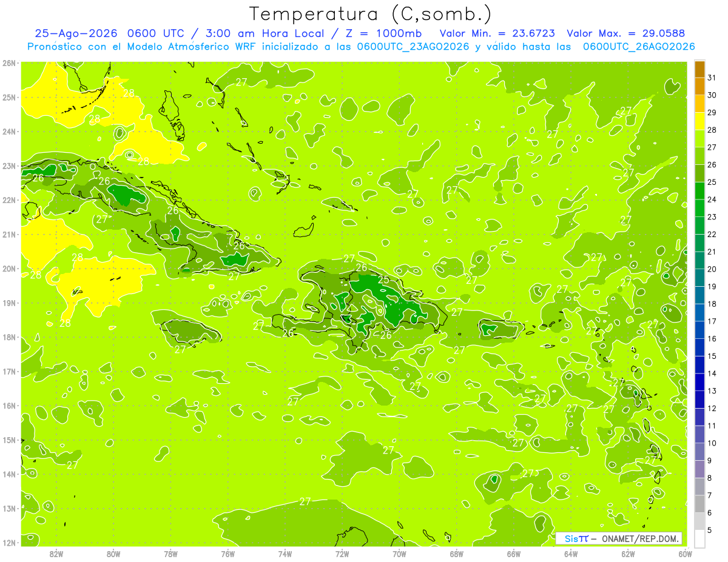Click the "68W" longitude axis label
The image size is (728, 562).
(456, 554)
